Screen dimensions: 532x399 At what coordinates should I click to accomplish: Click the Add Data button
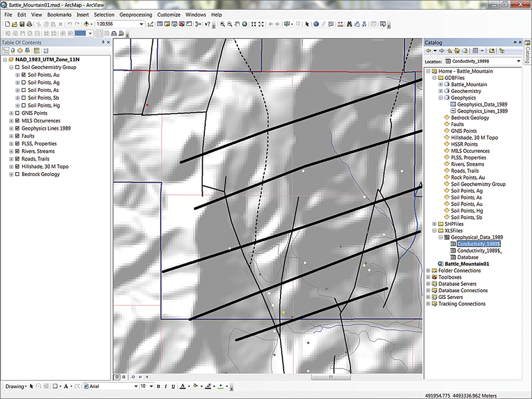coord(86,24)
